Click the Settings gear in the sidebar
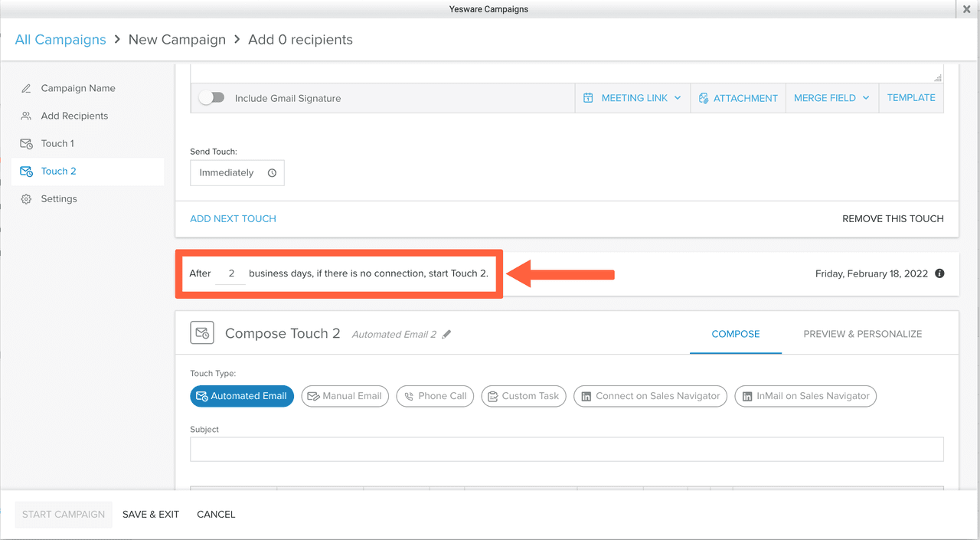The width and height of the screenshot is (980, 540). click(x=26, y=198)
